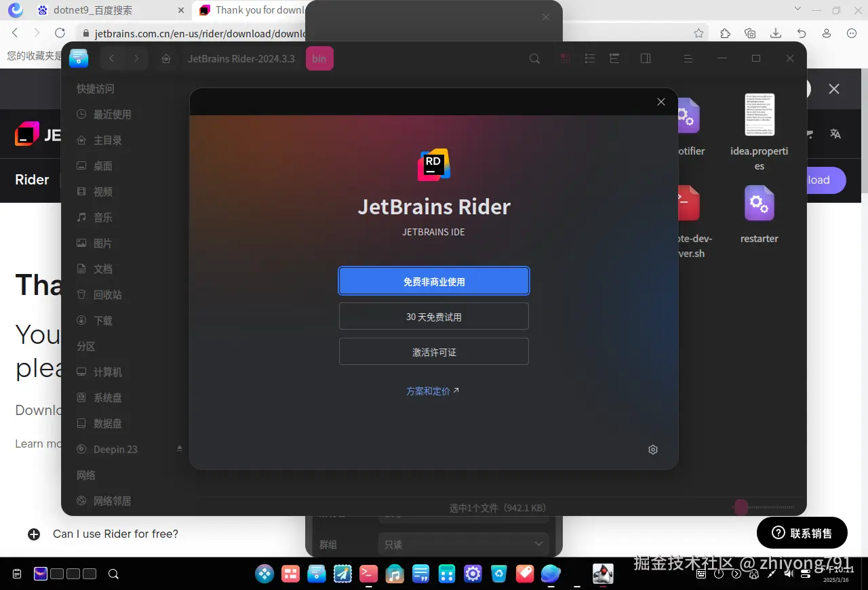Screen dimensions: 868x590
Task: Go back in file manager
Action: [112, 59]
